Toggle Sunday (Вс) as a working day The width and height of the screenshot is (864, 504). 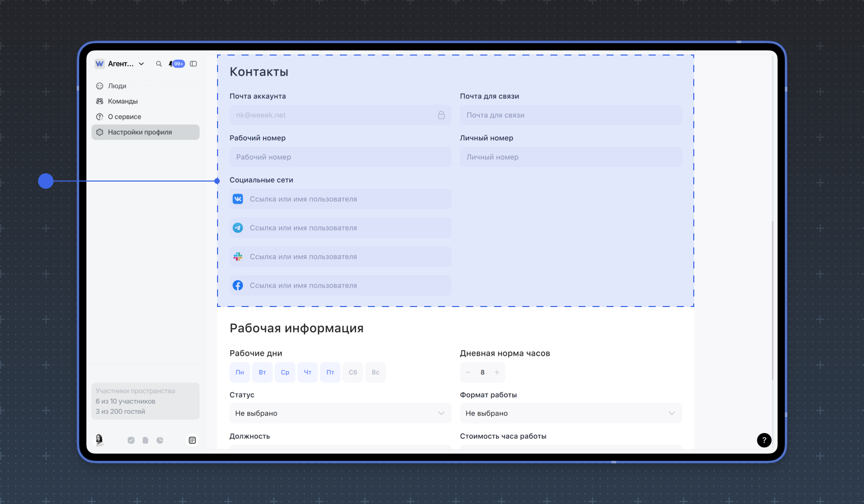[375, 372]
